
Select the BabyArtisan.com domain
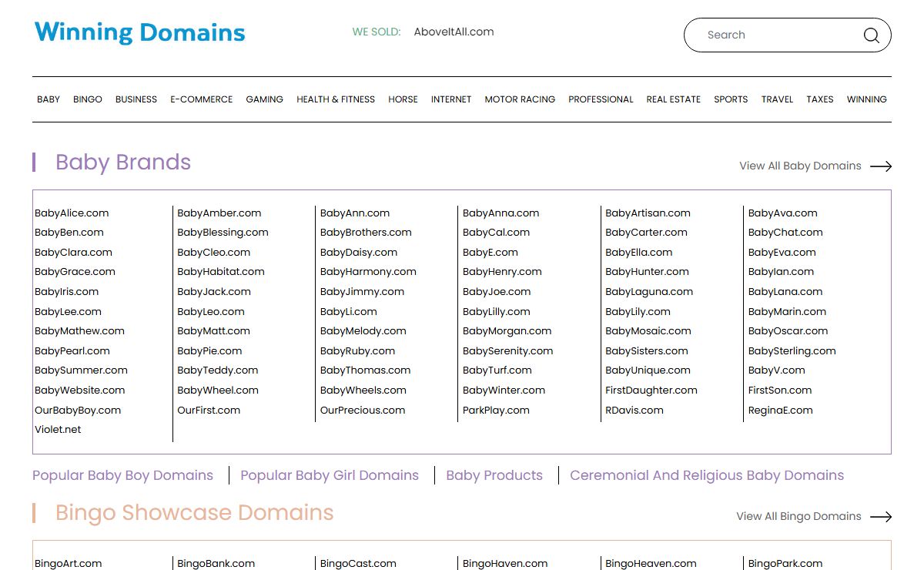(648, 213)
